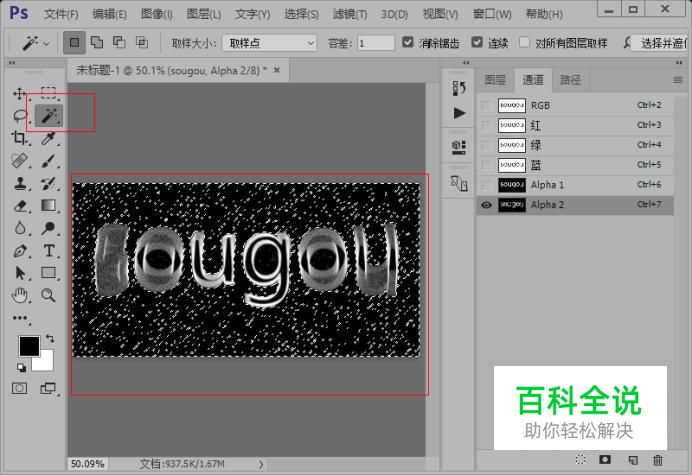Open the 滤镜(T) menu

(x=350, y=14)
